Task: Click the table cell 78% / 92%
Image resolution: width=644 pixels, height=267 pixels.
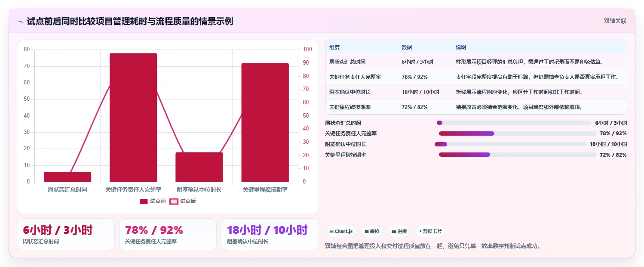Action: coord(425,77)
